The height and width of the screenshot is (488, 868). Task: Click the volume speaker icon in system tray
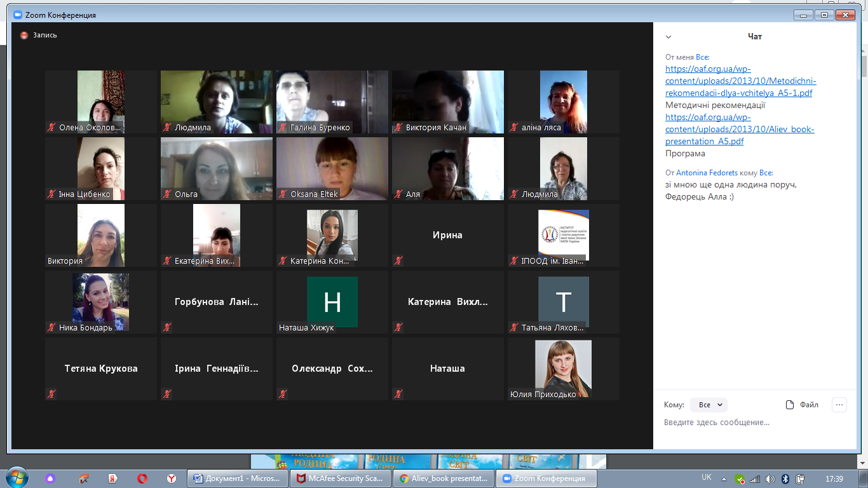pos(770,478)
